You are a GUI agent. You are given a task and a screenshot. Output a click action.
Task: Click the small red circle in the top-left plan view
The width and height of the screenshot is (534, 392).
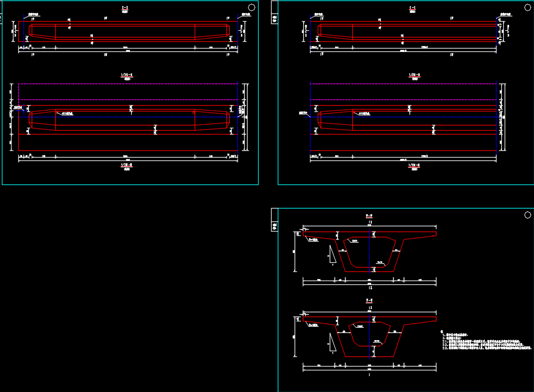(194, 113)
